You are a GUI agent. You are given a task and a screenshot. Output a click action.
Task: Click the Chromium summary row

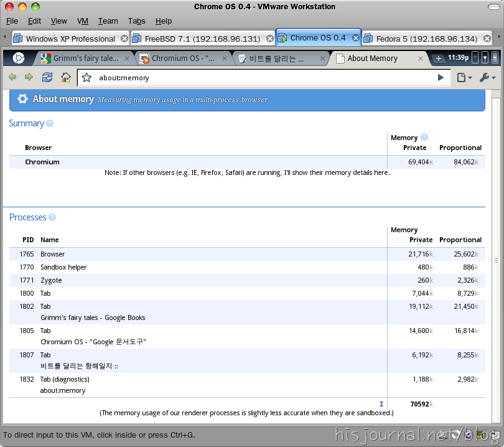point(247,162)
